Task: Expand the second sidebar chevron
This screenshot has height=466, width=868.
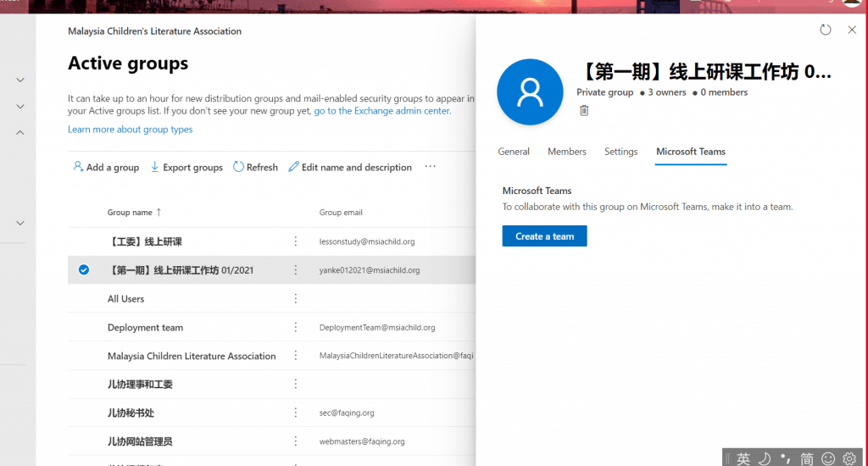Action: click(20, 107)
